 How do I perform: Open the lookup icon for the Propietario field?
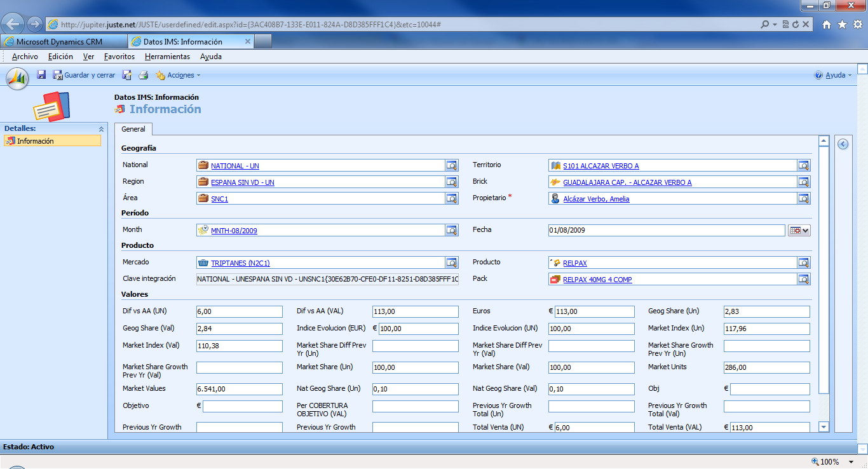tap(804, 198)
